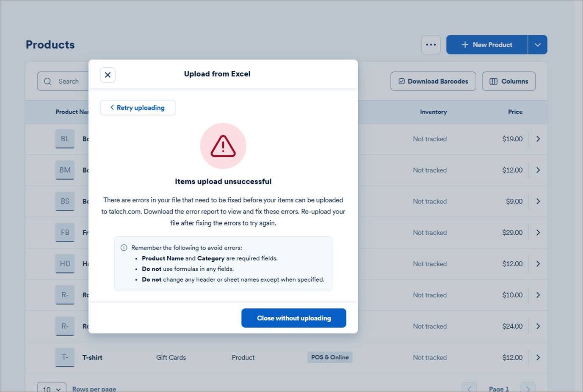Close the Upload from Excel dialog with X
The image size is (583, 392).
[108, 75]
